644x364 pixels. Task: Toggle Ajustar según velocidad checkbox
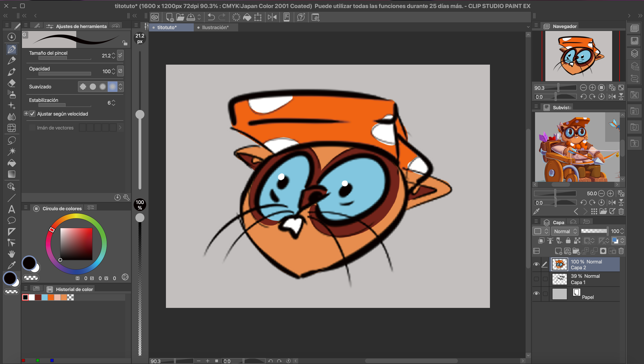tap(32, 114)
